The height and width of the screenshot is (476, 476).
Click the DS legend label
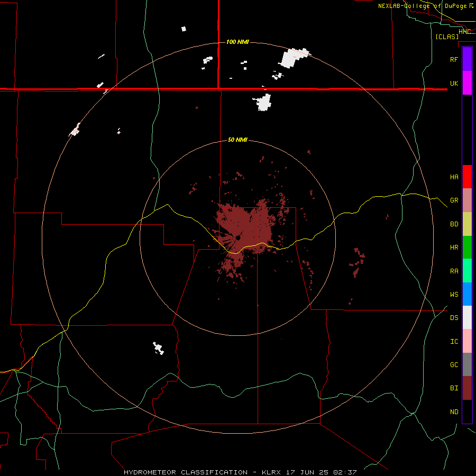point(454,317)
